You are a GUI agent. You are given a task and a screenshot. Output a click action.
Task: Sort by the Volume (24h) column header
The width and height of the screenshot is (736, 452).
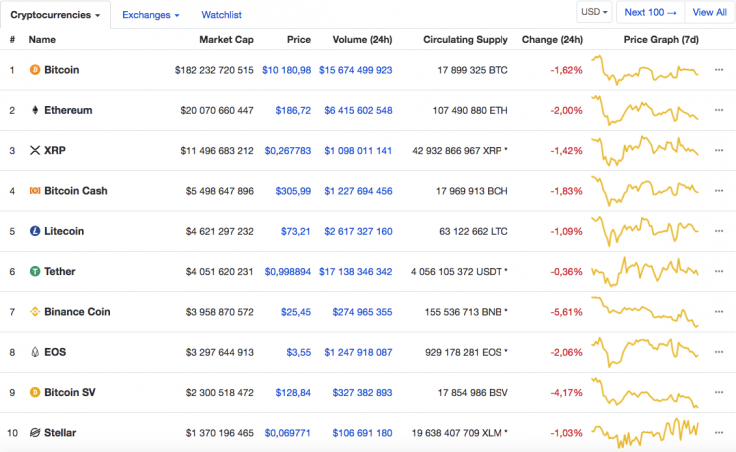coord(362,40)
